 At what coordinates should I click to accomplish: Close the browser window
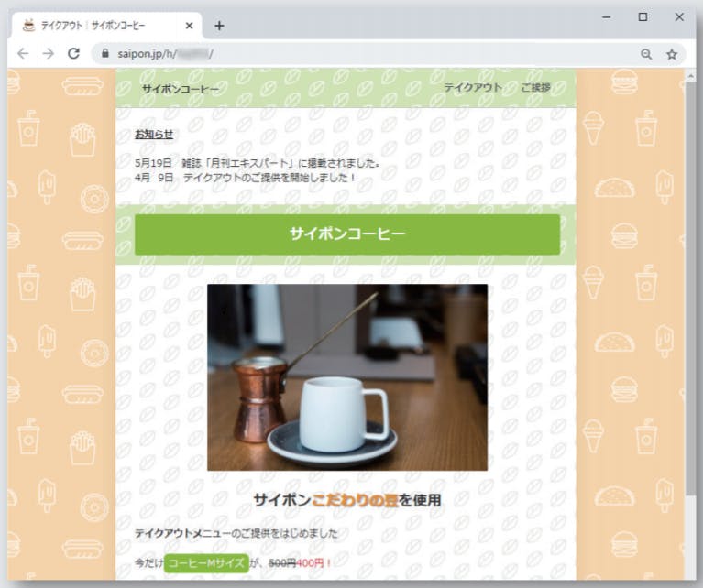click(679, 17)
